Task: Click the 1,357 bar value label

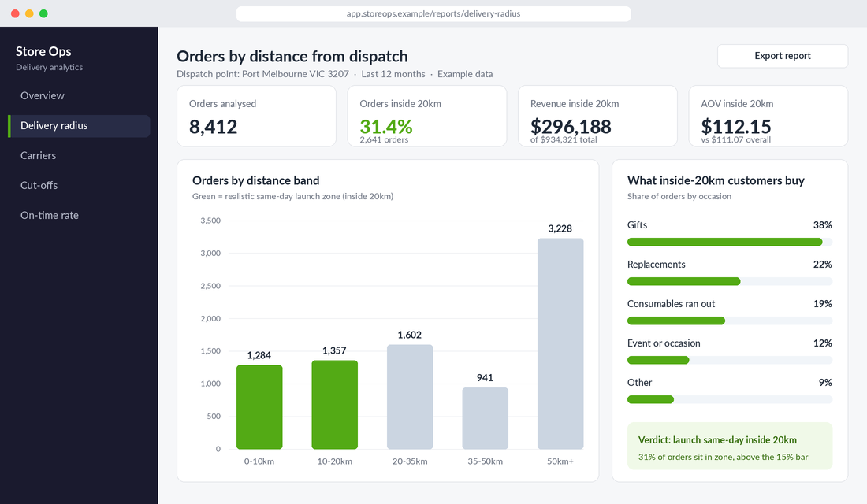Action: (x=334, y=350)
